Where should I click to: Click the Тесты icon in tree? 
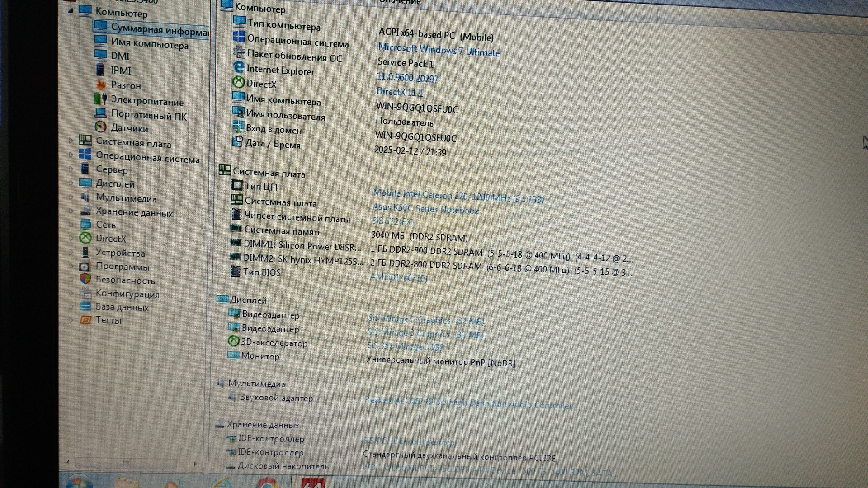click(x=85, y=320)
